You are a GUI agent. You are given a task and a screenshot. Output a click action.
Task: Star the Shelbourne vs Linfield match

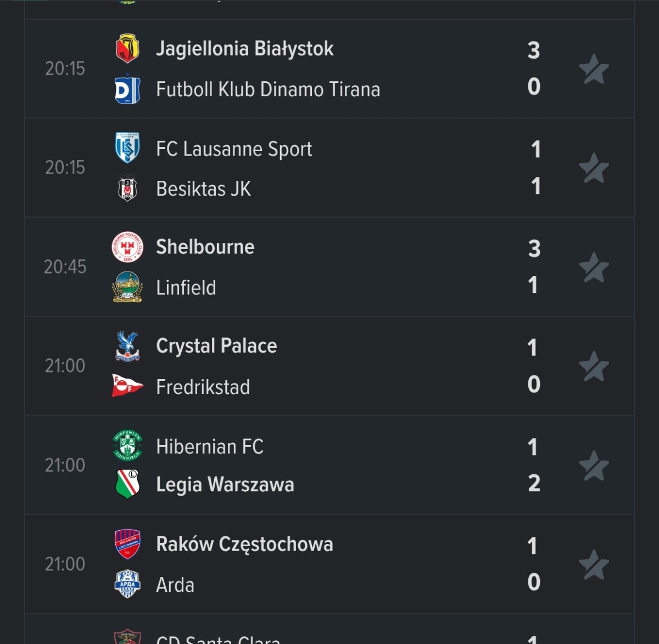pos(594,267)
